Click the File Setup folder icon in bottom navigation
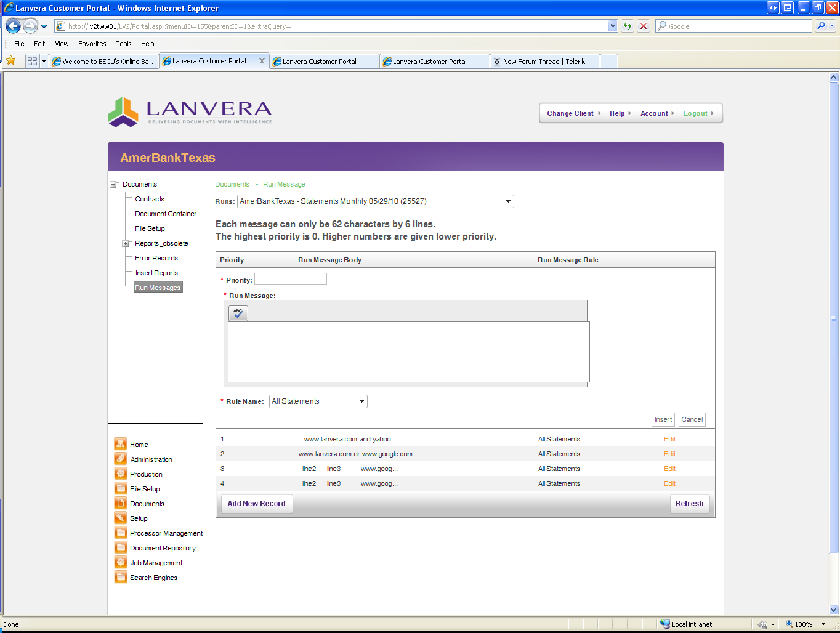 pyautogui.click(x=121, y=488)
